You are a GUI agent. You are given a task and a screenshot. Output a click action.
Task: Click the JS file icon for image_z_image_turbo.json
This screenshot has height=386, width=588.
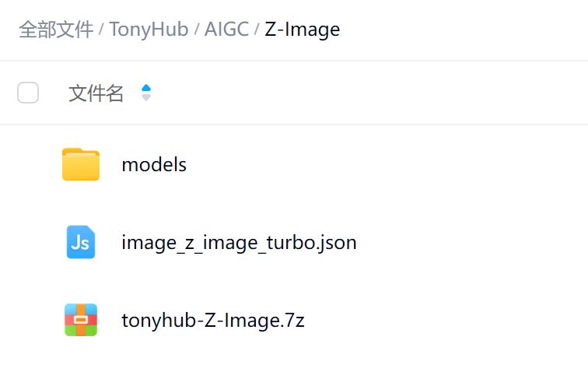(81, 242)
